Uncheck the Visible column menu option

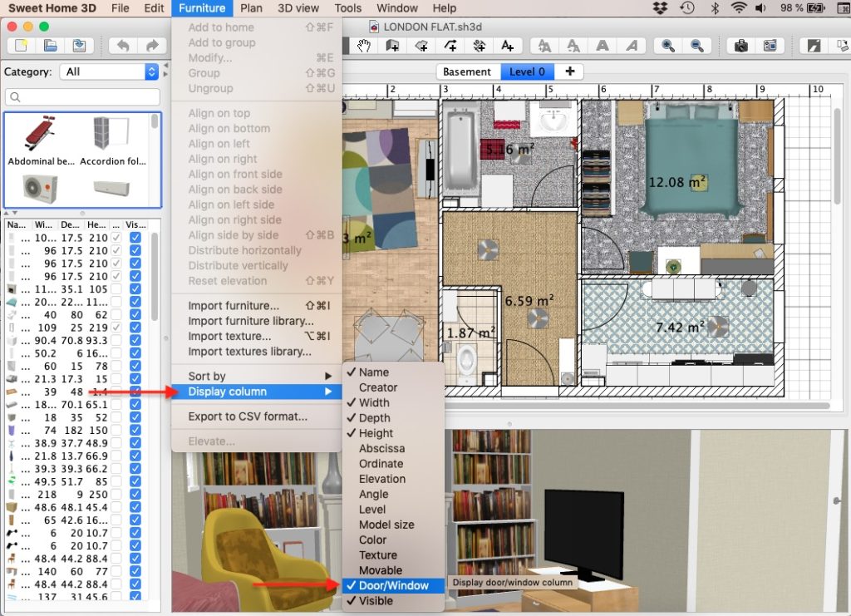click(x=375, y=601)
